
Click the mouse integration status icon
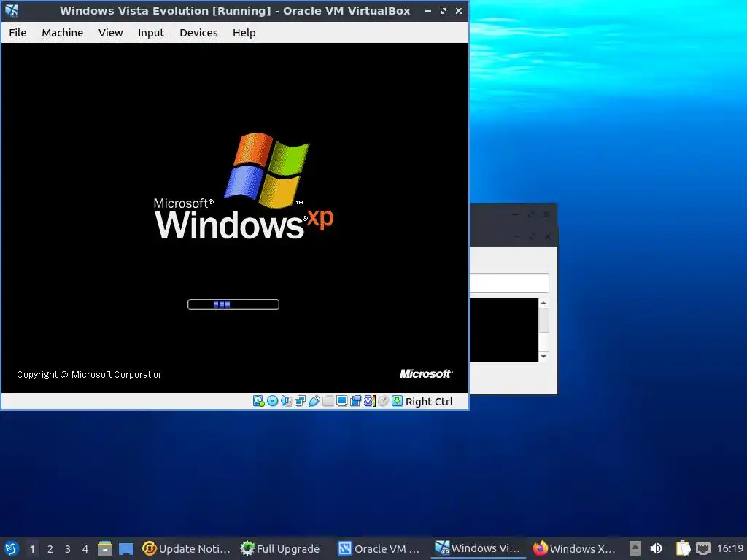pyautogui.click(x=384, y=401)
